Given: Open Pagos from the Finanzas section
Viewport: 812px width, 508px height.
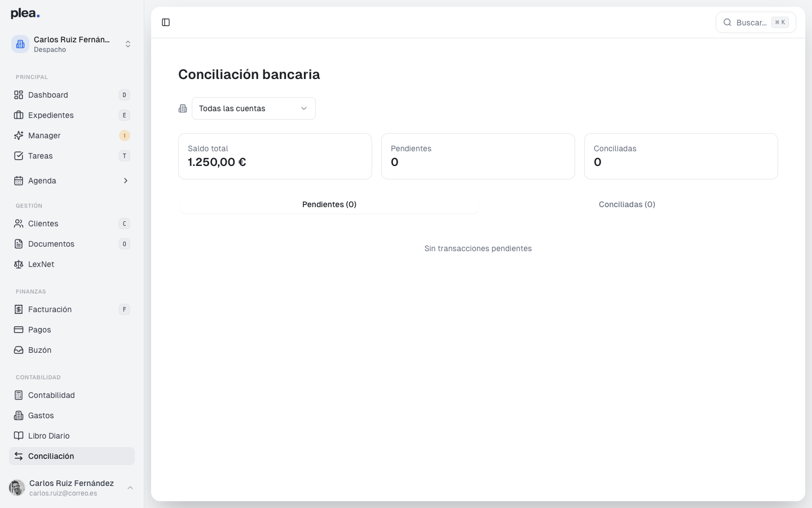Looking at the screenshot, I should coord(39,330).
